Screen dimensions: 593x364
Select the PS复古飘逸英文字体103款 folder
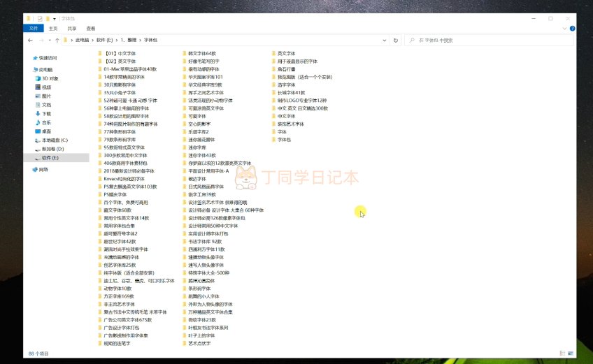pos(127,187)
